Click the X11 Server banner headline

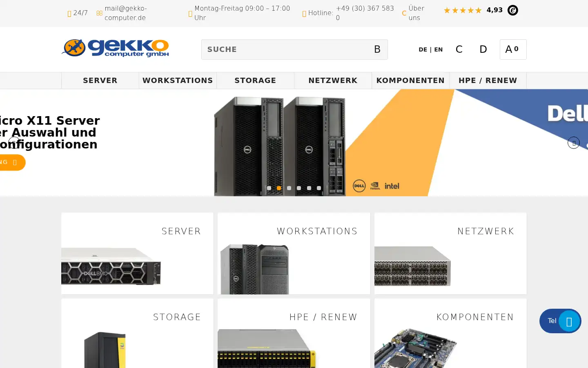50,132
